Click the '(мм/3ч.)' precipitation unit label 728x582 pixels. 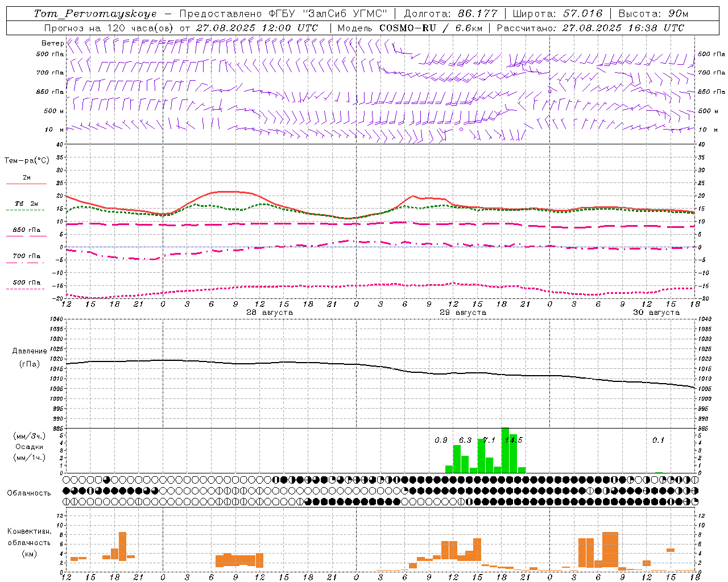[30, 436]
